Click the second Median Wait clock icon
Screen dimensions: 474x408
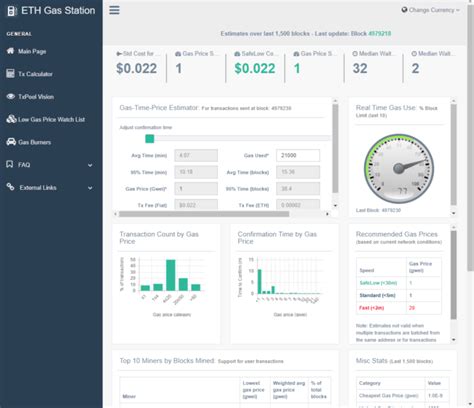[x=414, y=53]
